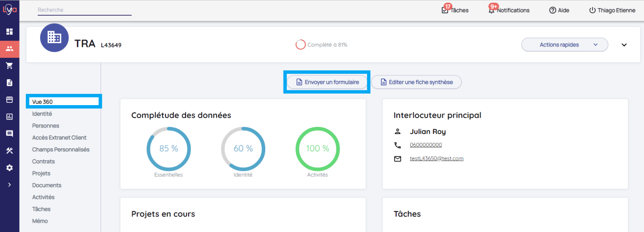The width and height of the screenshot is (644, 232).
Task: Open the settings gear in the sidebar
Action: (x=9, y=168)
